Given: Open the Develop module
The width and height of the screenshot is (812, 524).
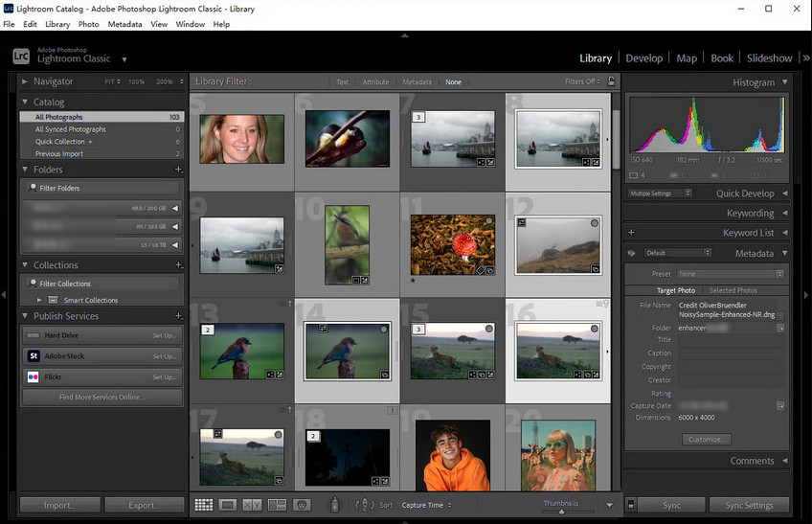Looking at the screenshot, I should tap(643, 58).
